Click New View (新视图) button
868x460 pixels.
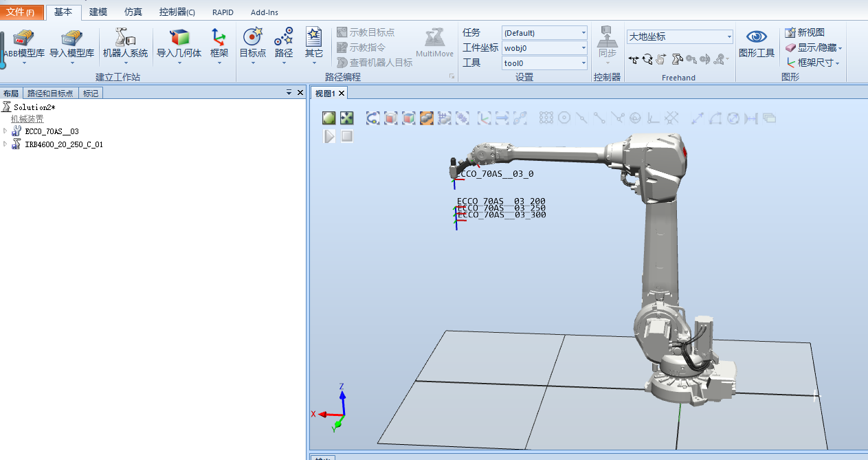coord(805,32)
